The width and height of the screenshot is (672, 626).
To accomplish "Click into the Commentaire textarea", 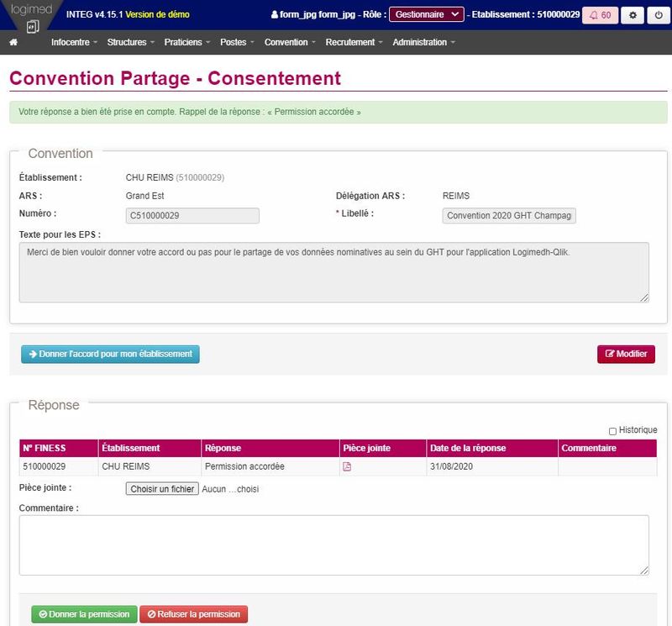I will click(333, 545).
